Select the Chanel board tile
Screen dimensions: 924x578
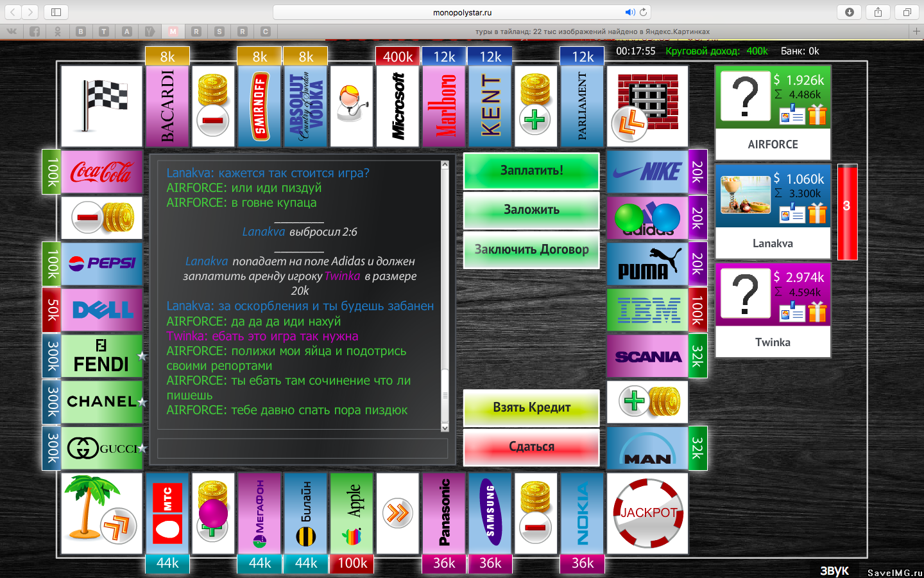(x=102, y=402)
